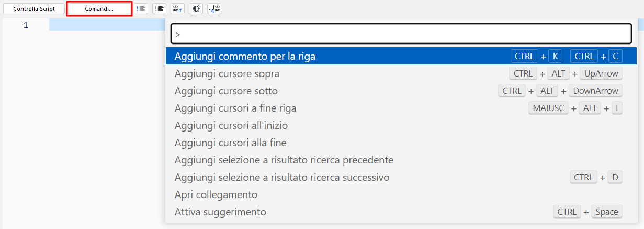
Task: Choose "Aggiungi cursori alla fine" entry
Action: (230, 143)
